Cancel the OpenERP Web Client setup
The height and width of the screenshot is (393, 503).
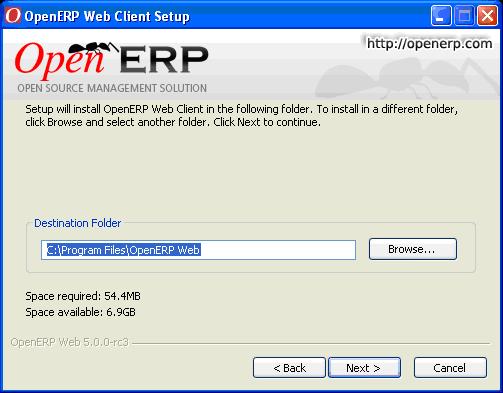click(450, 368)
